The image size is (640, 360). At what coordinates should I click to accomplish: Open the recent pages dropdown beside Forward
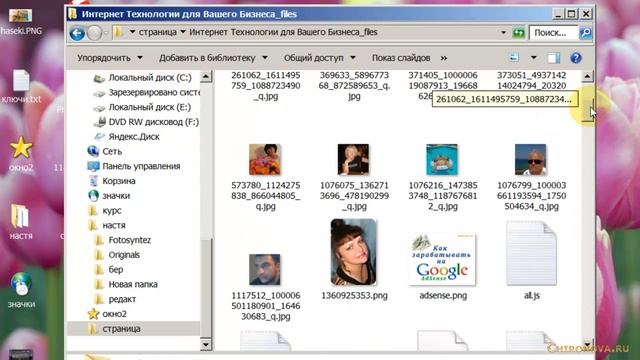pos(106,33)
